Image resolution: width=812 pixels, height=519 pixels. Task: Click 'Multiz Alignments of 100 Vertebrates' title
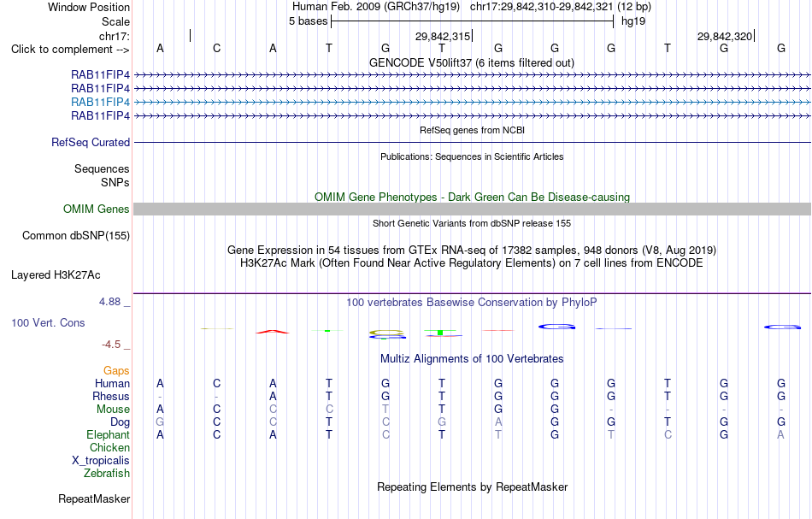click(x=472, y=359)
